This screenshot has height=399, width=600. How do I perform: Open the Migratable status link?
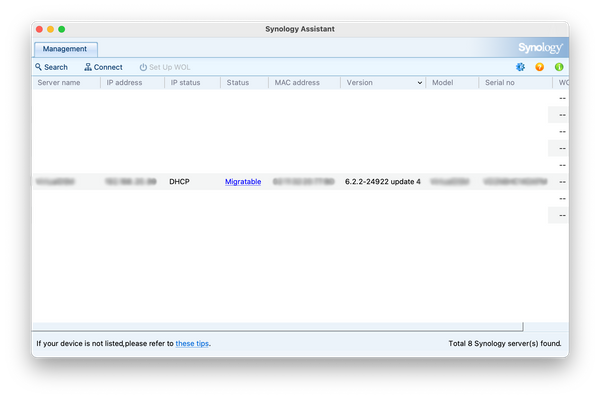pos(243,182)
